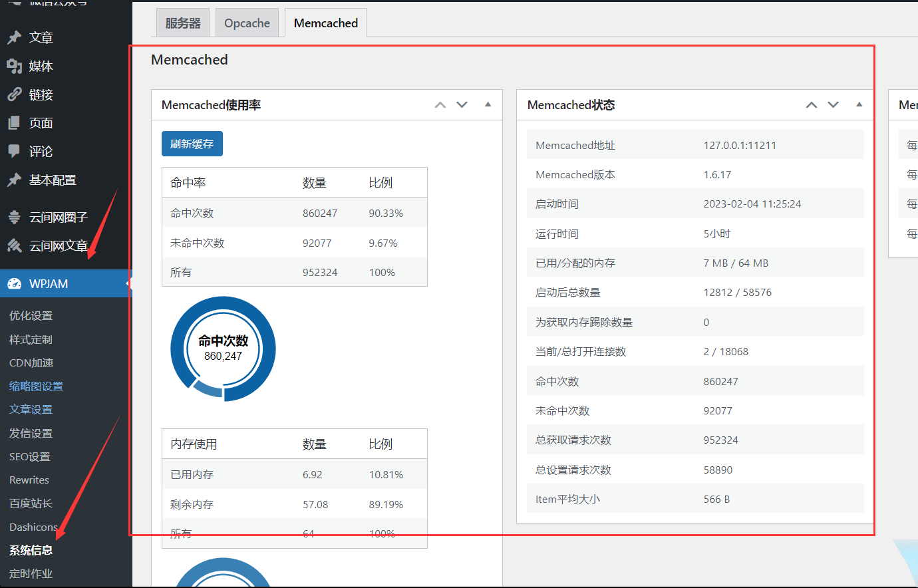The height and width of the screenshot is (588, 918).
Task: Open the 系统信息 menu entry
Action: tap(31, 550)
